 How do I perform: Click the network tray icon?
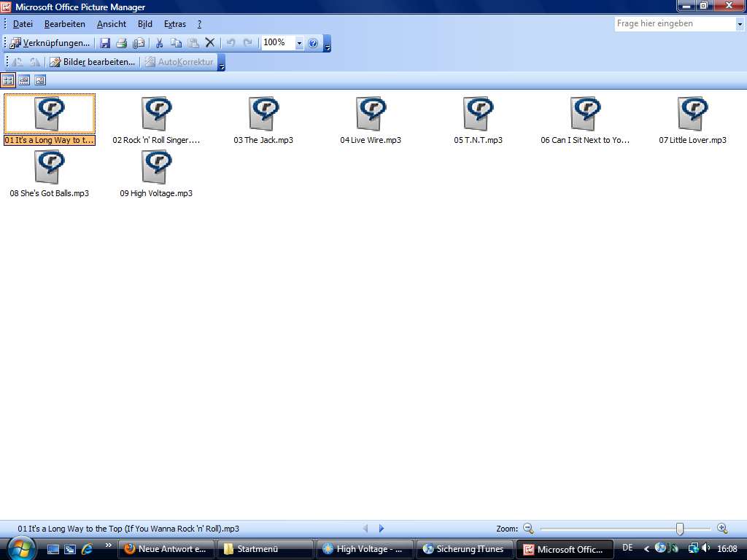point(694,548)
